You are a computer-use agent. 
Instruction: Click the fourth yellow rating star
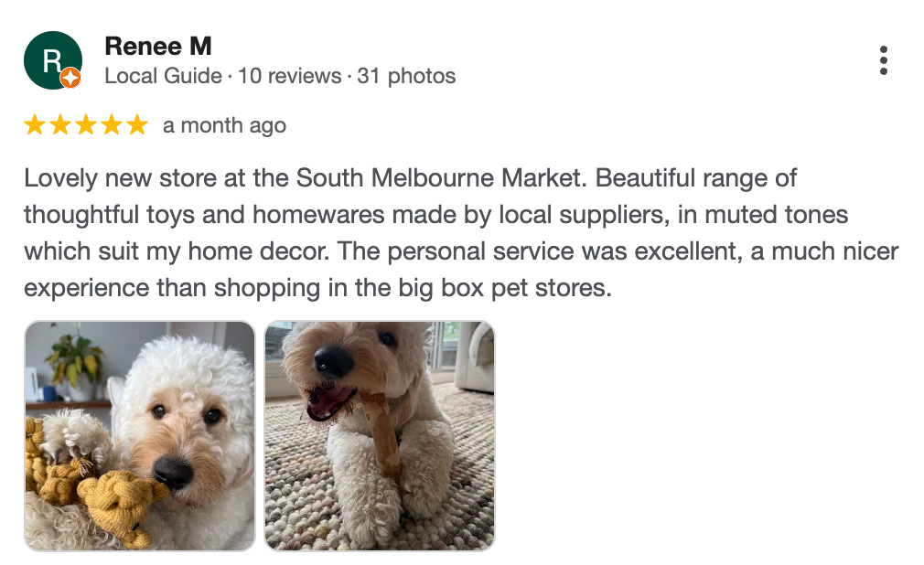[112, 125]
